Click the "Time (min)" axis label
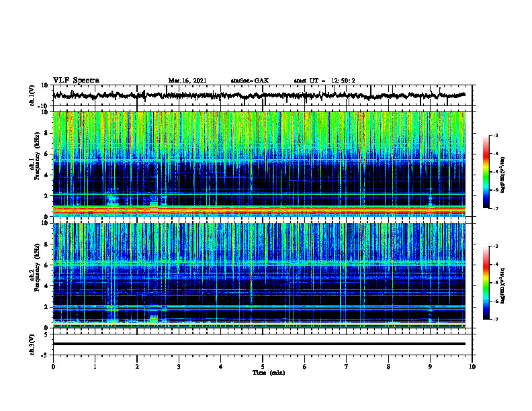This screenshot has width=532, height=411. click(269, 373)
